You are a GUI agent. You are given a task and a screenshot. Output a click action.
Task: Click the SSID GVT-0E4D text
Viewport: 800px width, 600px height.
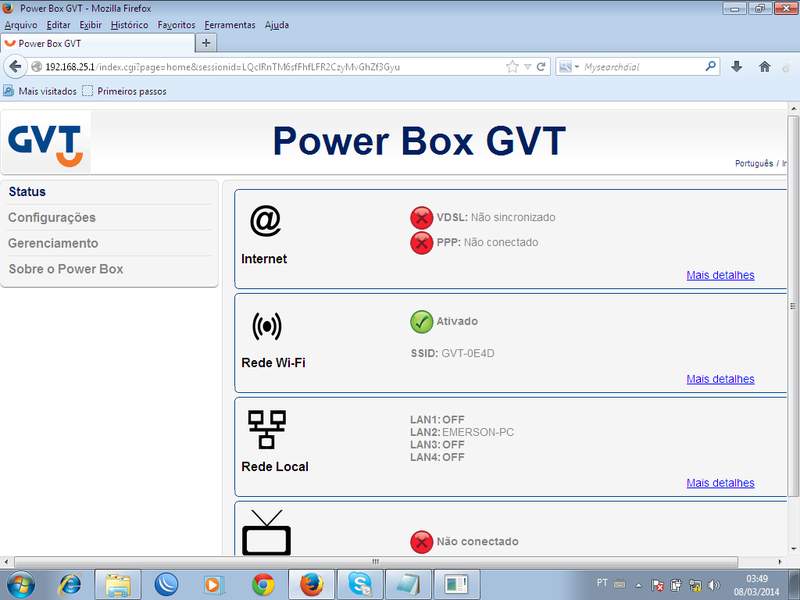453,354
